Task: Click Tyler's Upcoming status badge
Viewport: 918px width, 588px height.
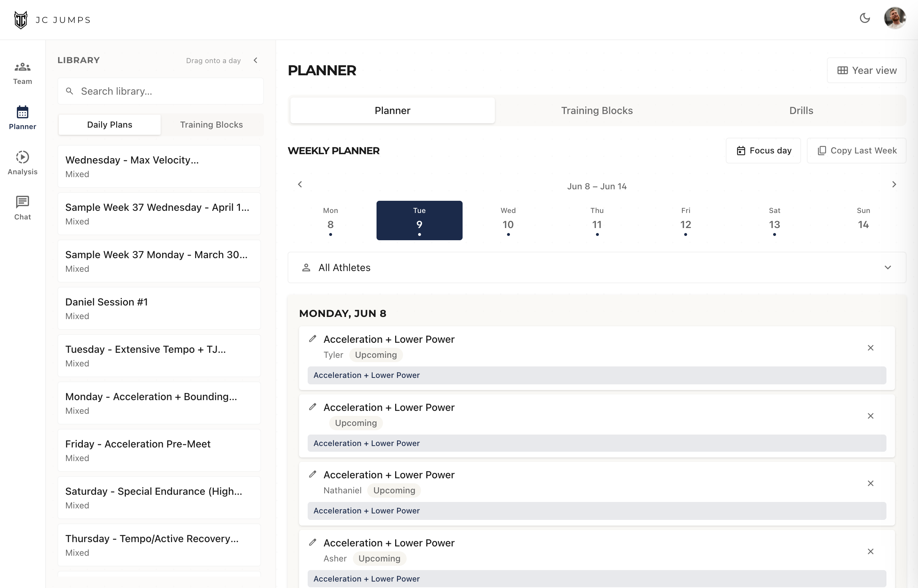Action: click(x=376, y=355)
